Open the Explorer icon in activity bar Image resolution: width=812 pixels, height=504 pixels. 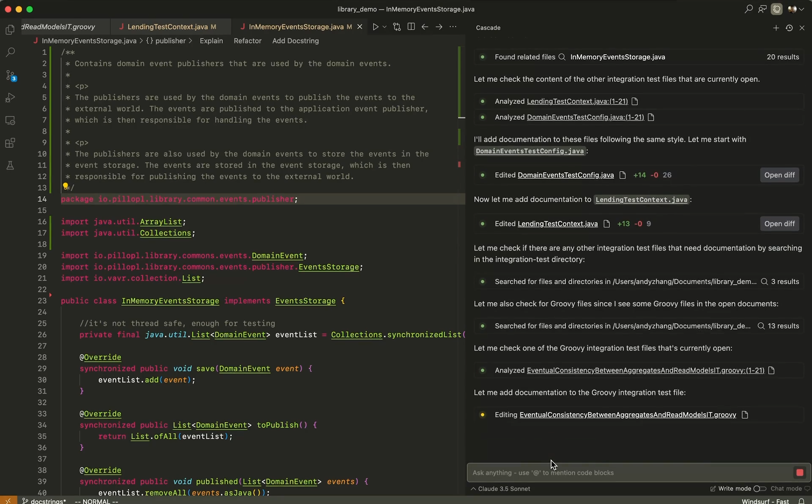click(10, 30)
